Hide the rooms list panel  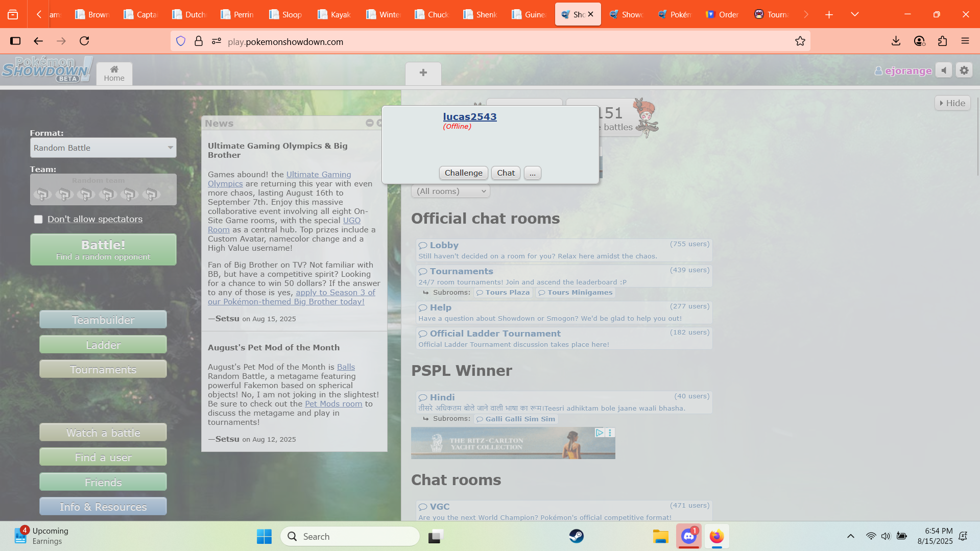pos(953,103)
